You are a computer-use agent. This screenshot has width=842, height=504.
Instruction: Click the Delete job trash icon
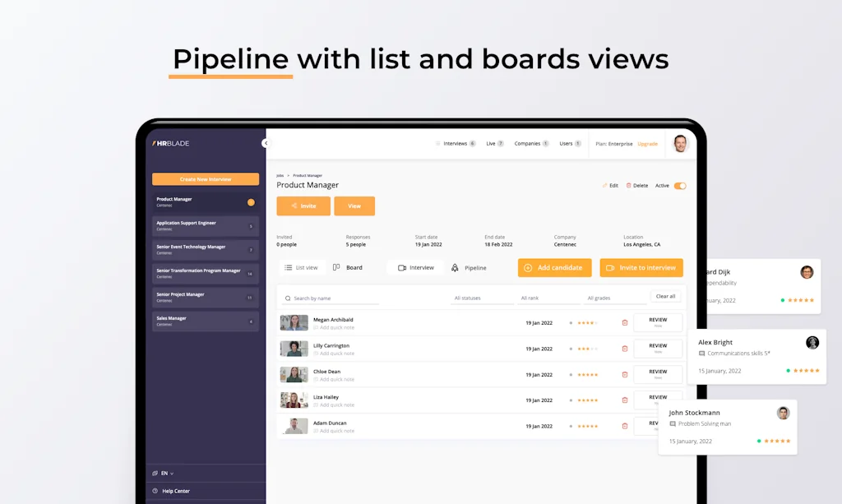tap(629, 186)
